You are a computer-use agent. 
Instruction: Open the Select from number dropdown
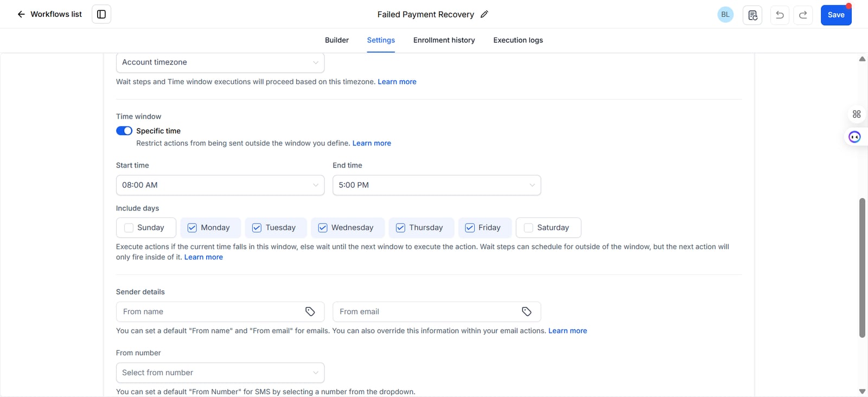pyautogui.click(x=220, y=373)
